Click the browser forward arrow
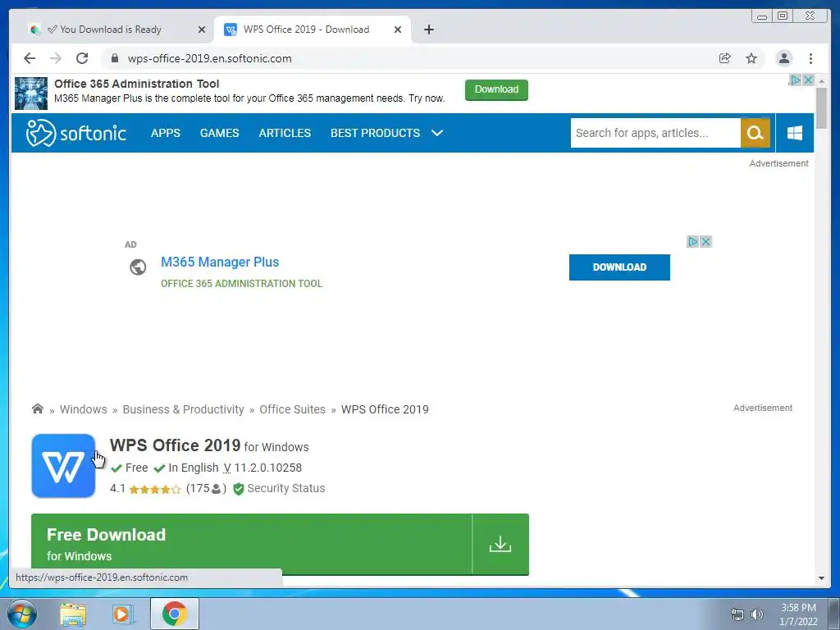Screen dimensions: 840x630 point(56,58)
